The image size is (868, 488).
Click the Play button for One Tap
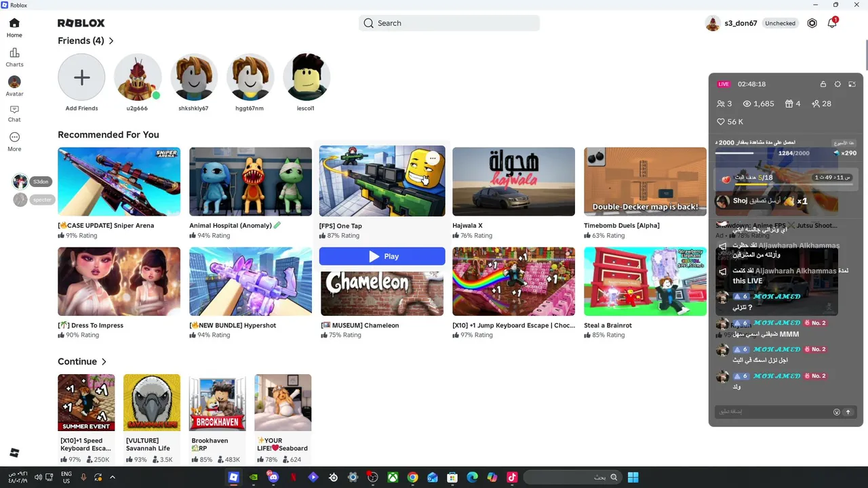pos(382,256)
